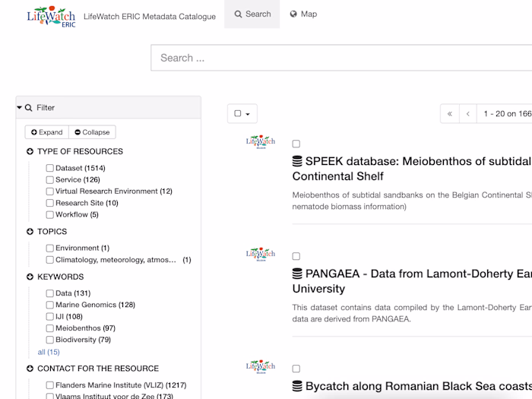Go to first results page
Viewport: 532px width, 399px height.
[450, 114]
